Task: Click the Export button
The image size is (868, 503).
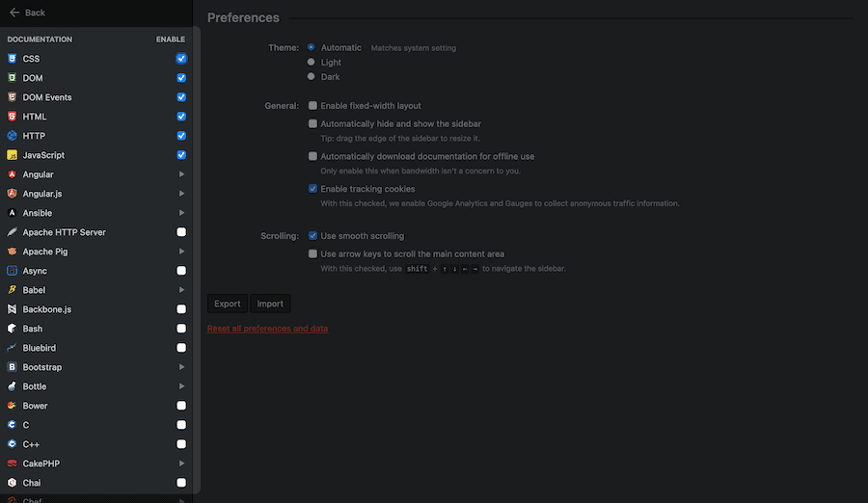Action: click(x=228, y=304)
